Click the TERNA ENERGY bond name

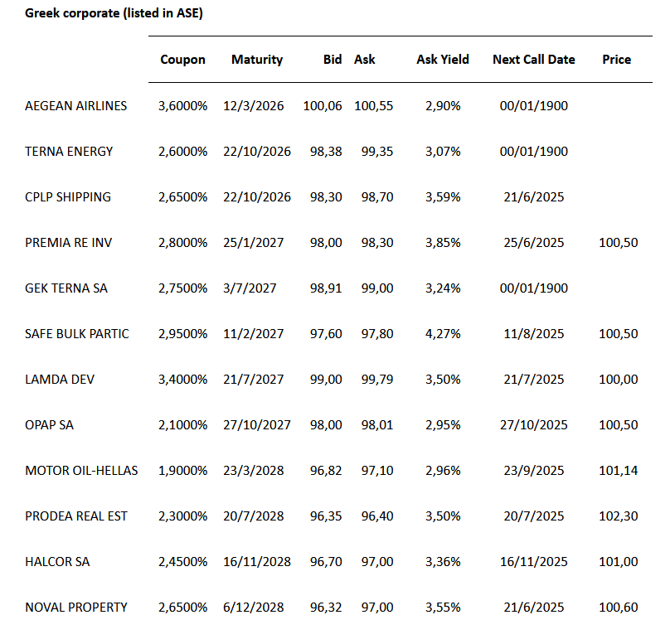pos(69,152)
